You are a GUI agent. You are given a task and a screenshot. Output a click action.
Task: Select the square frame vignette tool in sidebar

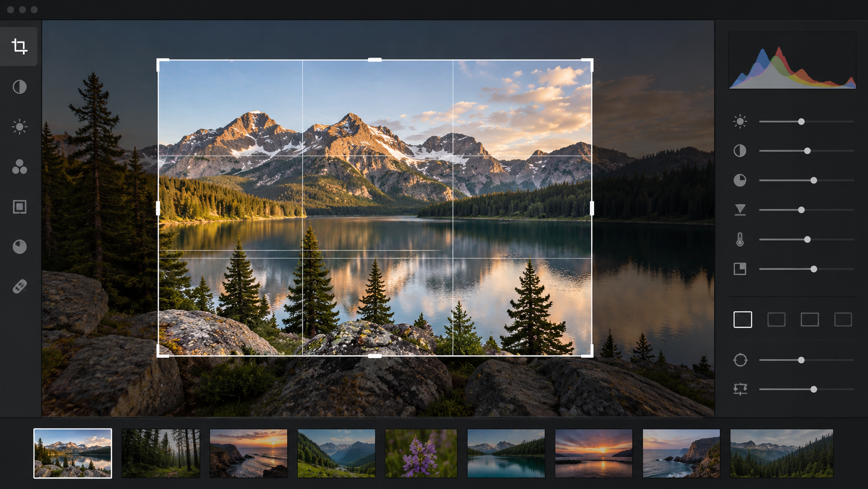(20, 207)
